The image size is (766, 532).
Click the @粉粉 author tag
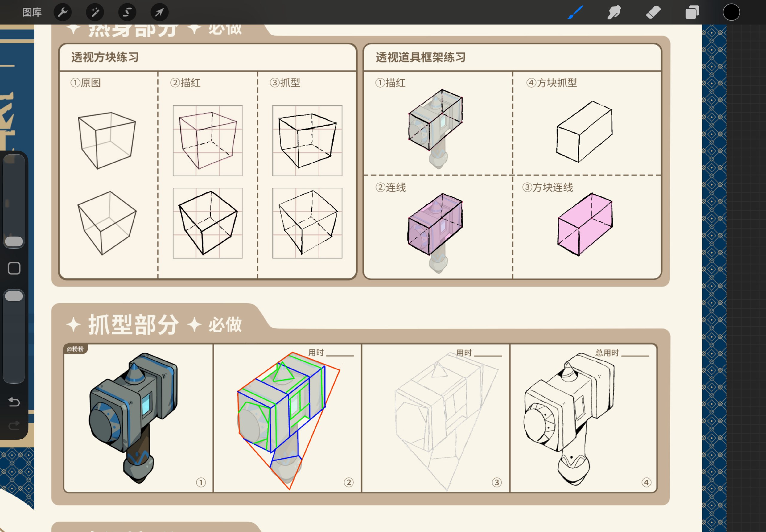75,349
